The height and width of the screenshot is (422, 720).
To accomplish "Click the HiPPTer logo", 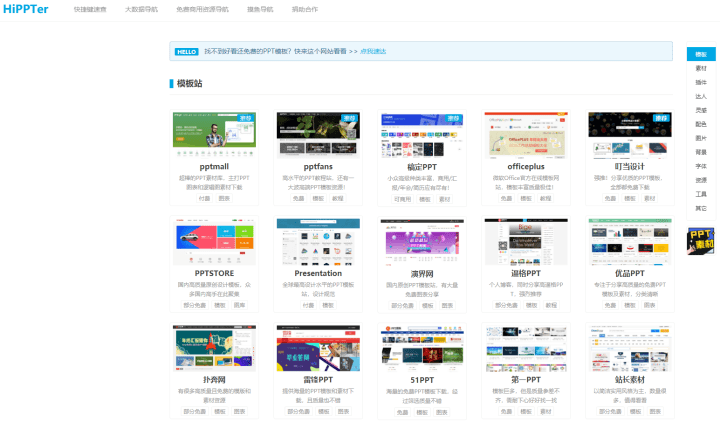I will 26,9.
